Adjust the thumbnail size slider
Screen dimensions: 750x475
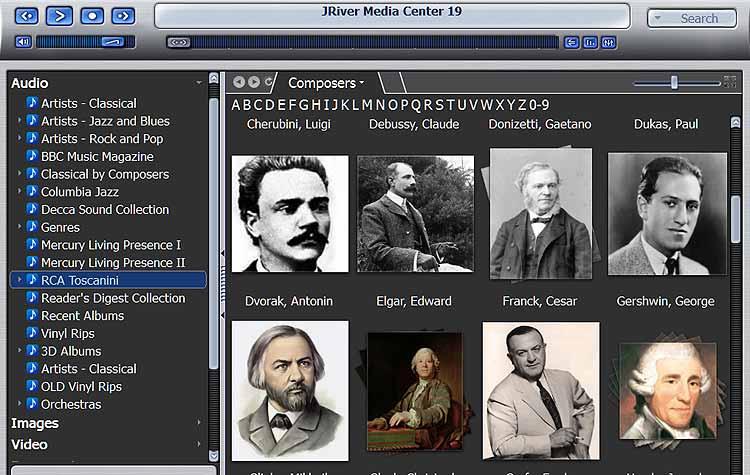[674, 82]
